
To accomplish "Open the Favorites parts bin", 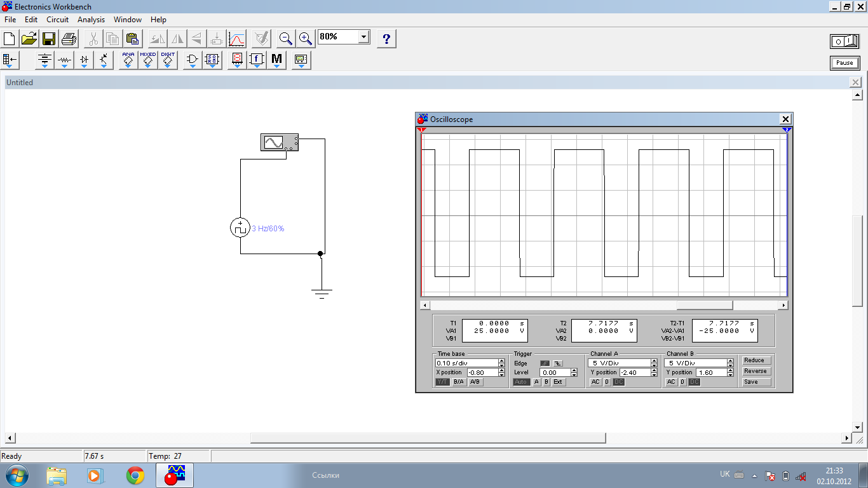I will (11, 61).
